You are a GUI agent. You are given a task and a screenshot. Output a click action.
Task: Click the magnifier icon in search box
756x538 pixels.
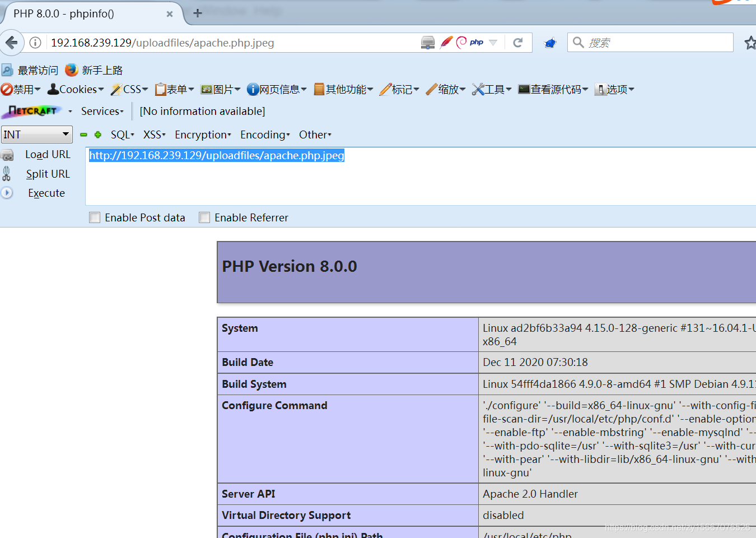tap(578, 43)
